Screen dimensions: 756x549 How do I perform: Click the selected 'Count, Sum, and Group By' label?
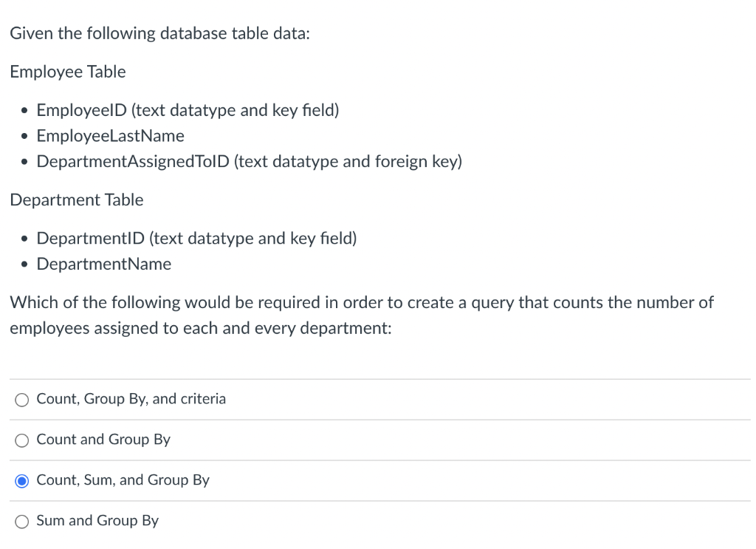pos(123,480)
